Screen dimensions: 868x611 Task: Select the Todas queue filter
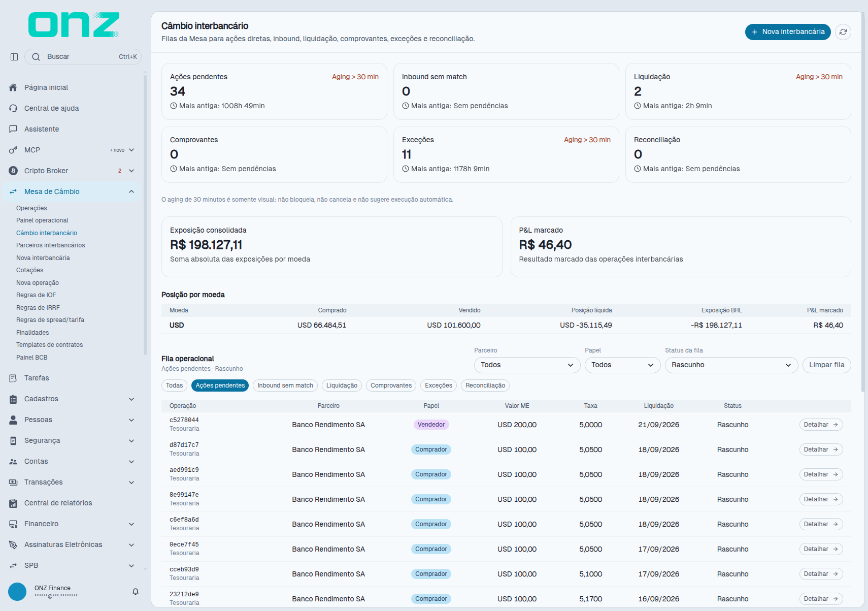tap(174, 385)
